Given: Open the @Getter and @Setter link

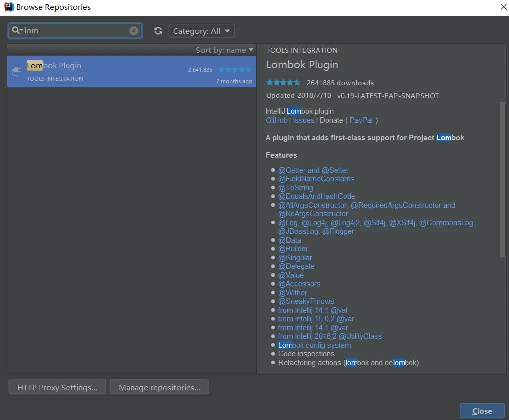Looking at the screenshot, I should 313,170.
